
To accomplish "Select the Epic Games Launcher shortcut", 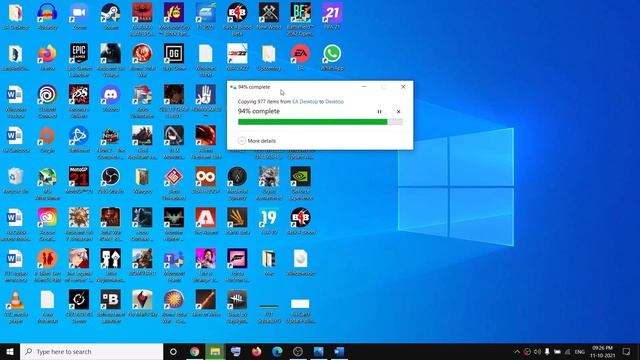I will [x=79, y=60].
